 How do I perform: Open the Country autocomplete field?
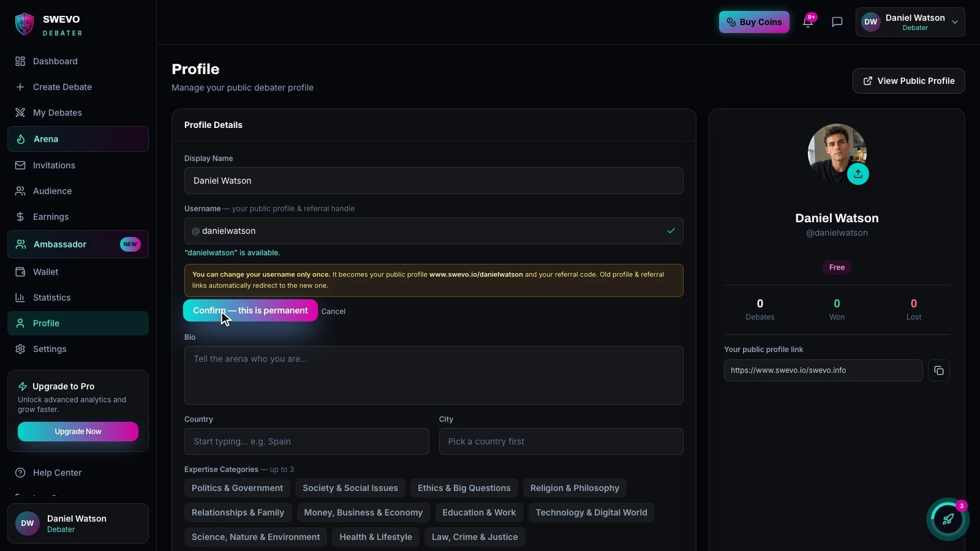(307, 441)
